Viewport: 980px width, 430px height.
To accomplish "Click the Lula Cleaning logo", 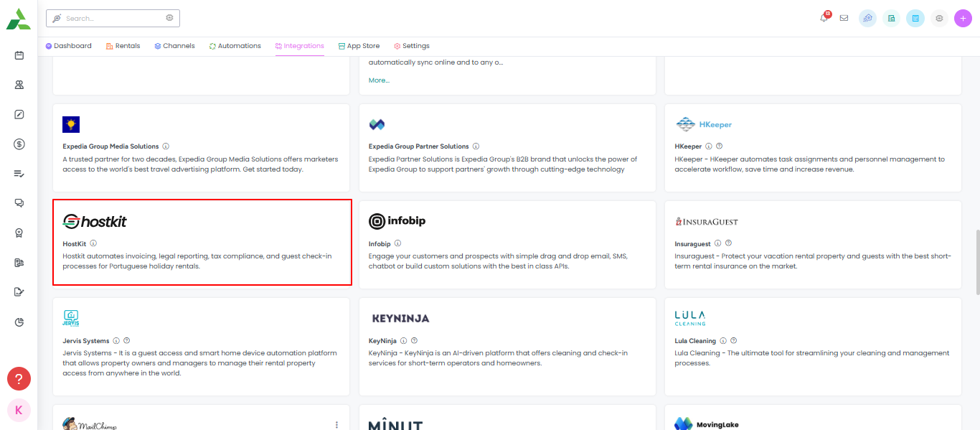I will tap(690, 318).
